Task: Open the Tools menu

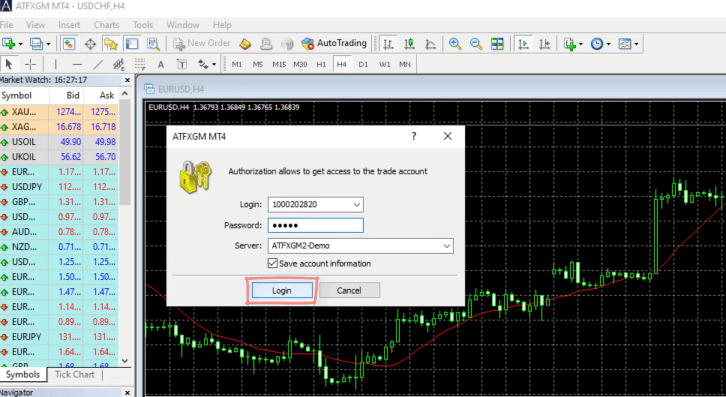Action: click(143, 25)
